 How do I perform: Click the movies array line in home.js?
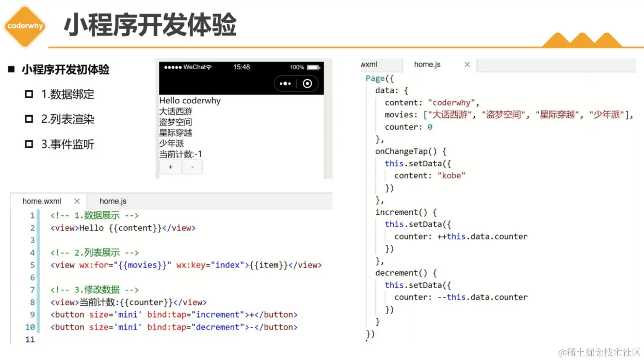click(509, 115)
